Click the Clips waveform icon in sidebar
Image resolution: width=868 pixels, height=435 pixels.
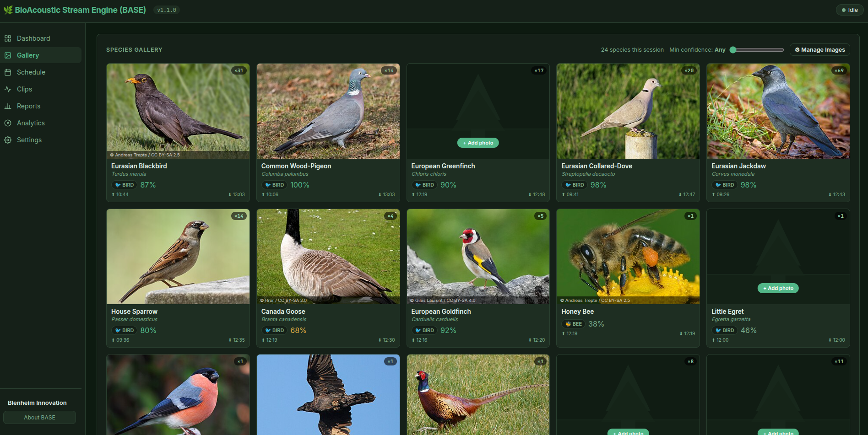click(x=8, y=89)
